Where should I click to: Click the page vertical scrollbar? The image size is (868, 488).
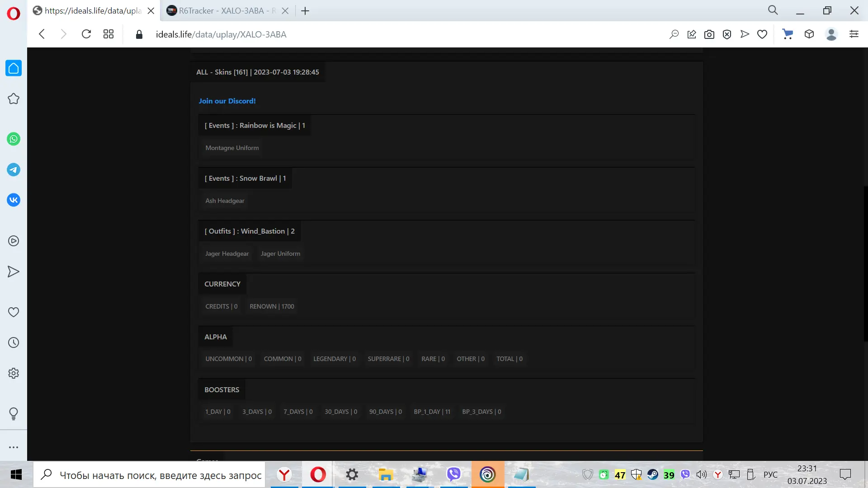[865, 263]
